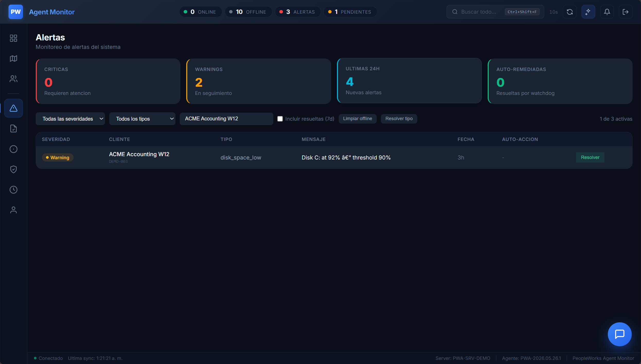Click the logout exit icon
Viewport: 641px width, 364px height.
(x=626, y=12)
